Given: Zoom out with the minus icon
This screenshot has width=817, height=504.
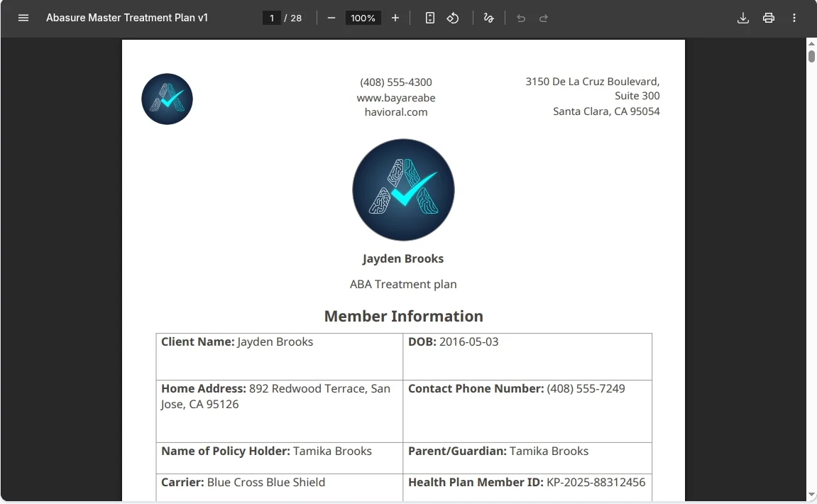Looking at the screenshot, I should coord(331,18).
